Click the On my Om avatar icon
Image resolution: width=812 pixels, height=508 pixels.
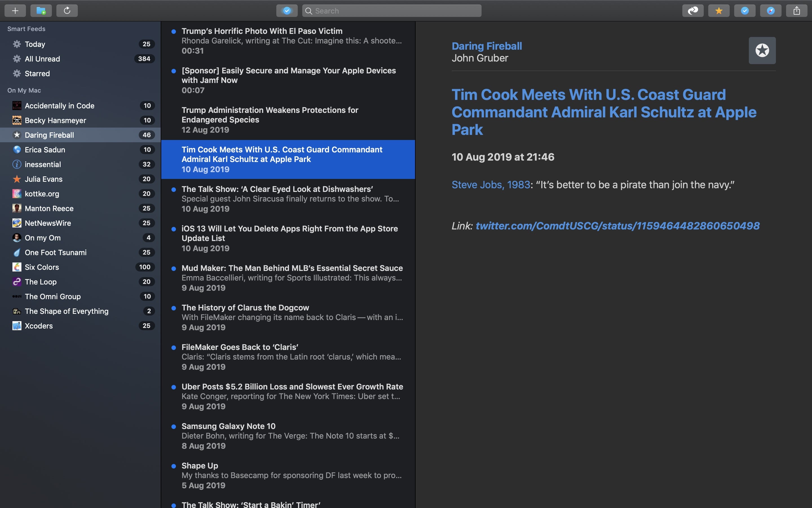point(17,238)
